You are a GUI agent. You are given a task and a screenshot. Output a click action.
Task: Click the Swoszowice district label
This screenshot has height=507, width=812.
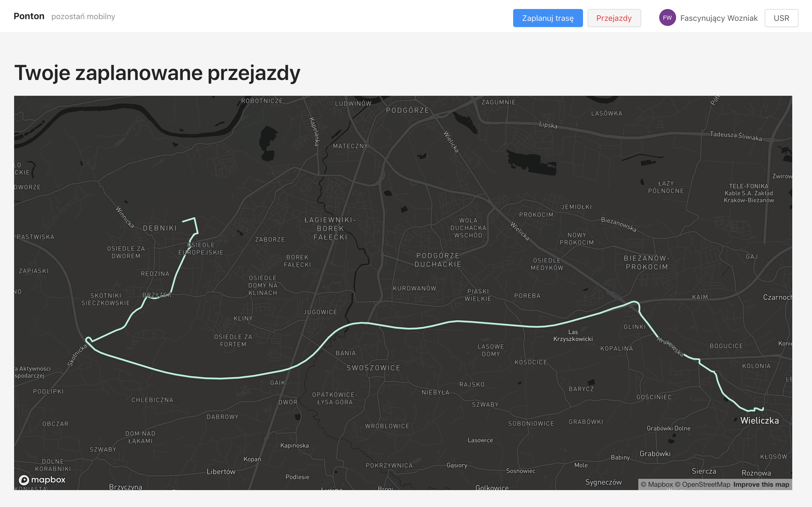click(374, 368)
